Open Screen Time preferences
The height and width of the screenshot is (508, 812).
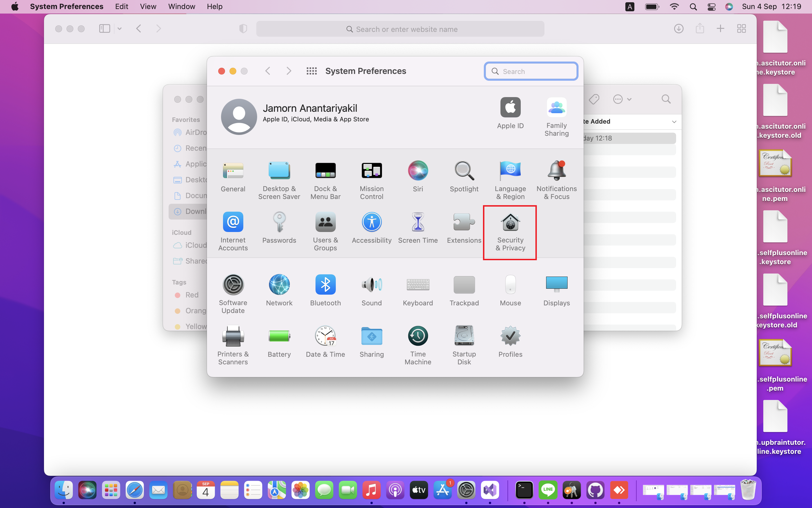click(x=418, y=228)
